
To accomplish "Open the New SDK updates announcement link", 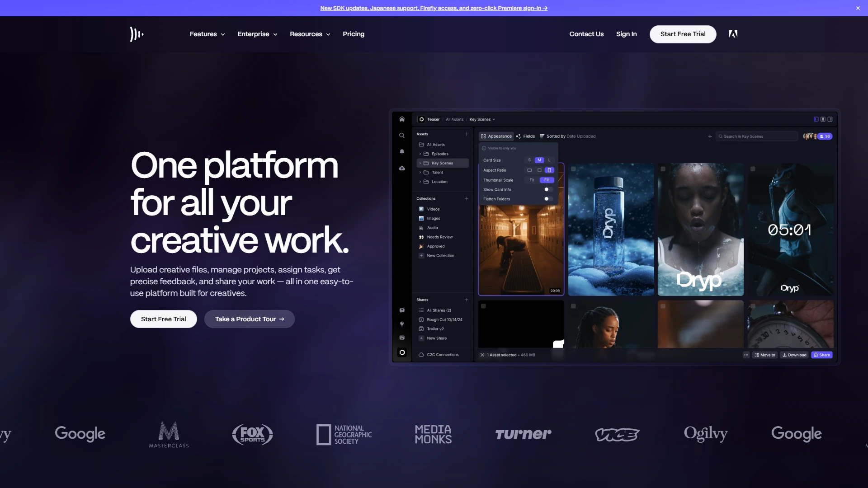I will 434,8.
